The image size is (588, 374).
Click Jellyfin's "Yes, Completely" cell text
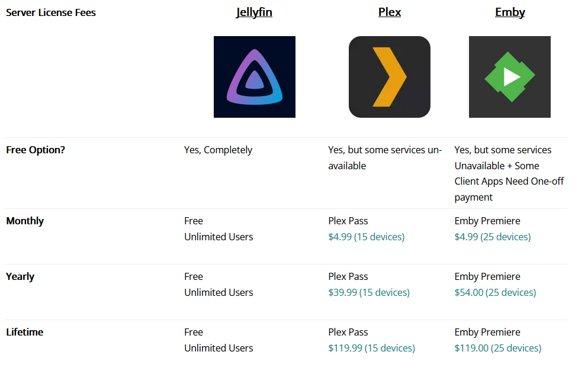pyautogui.click(x=218, y=150)
